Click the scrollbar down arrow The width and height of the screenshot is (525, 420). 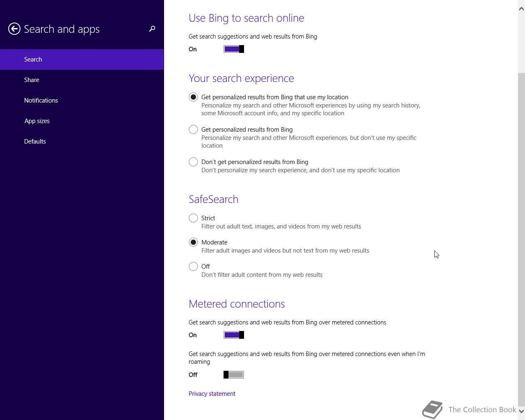pyautogui.click(x=522, y=411)
